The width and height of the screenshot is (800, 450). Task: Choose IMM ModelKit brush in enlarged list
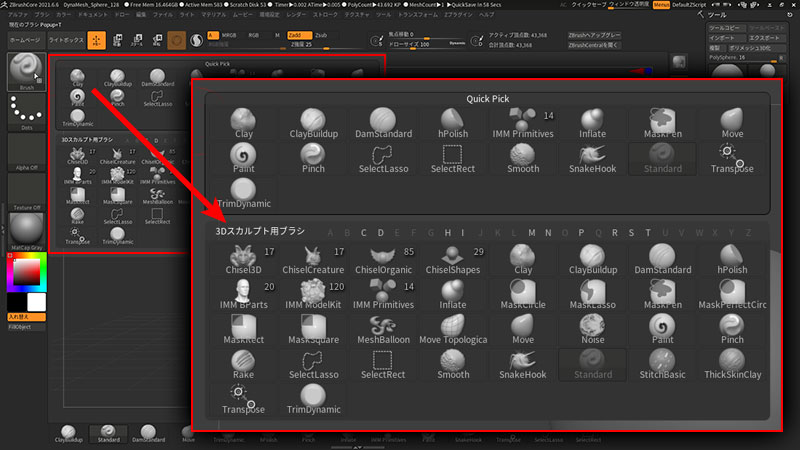pyautogui.click(x=313, y=295)
